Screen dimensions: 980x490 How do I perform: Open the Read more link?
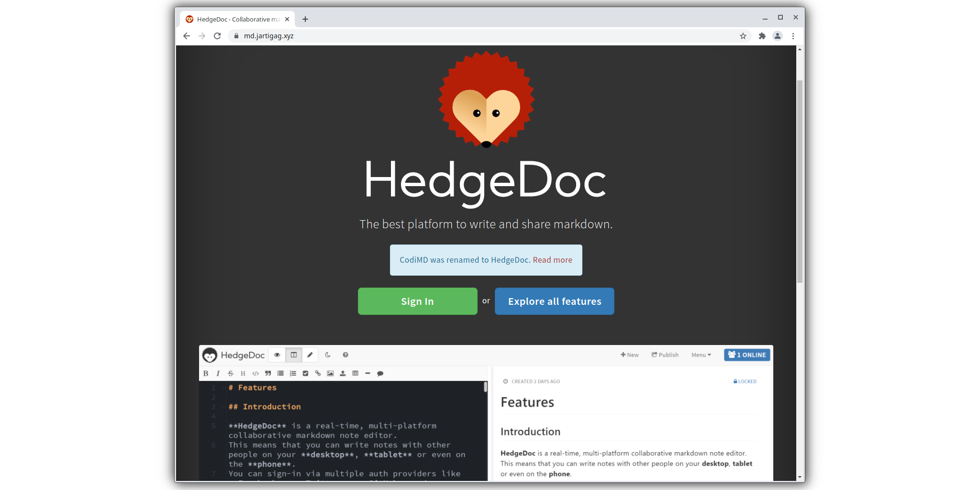coord(552,260)
